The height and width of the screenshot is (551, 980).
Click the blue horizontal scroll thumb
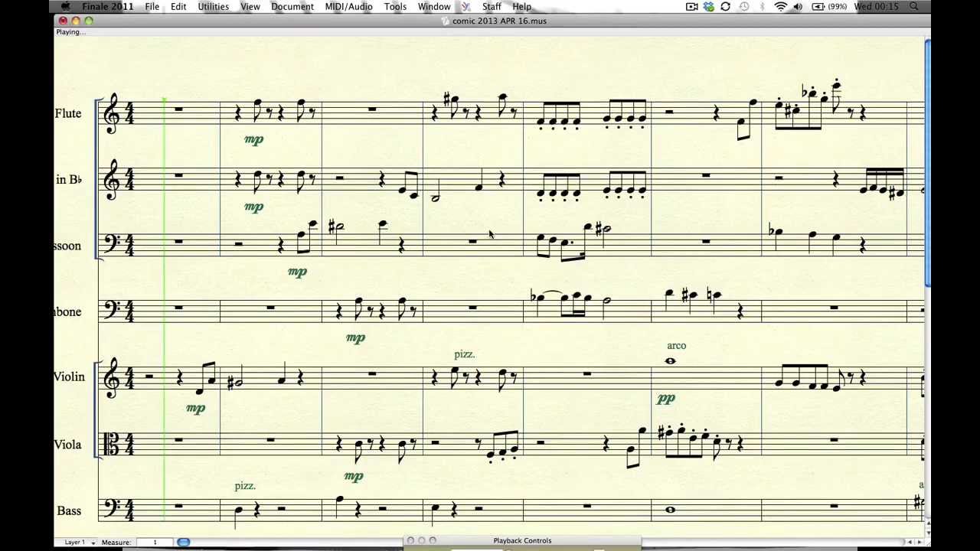pyautogui.click(x=184, y=542)
